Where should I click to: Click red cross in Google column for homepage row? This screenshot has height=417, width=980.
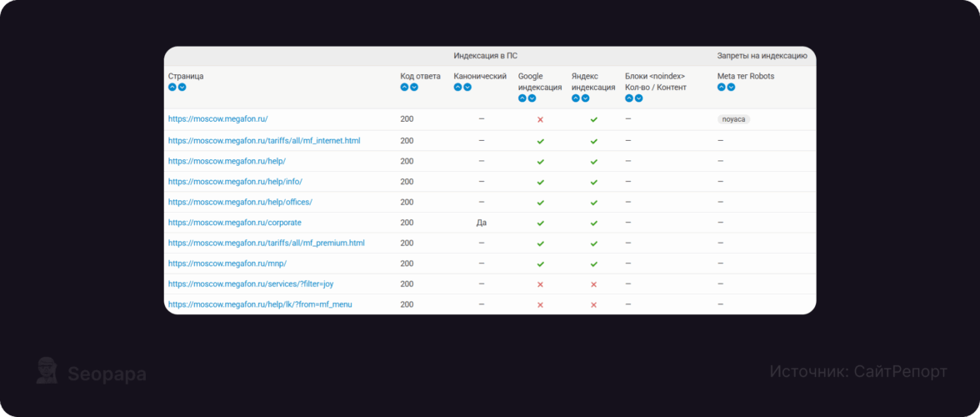click(x=540, y=119)
